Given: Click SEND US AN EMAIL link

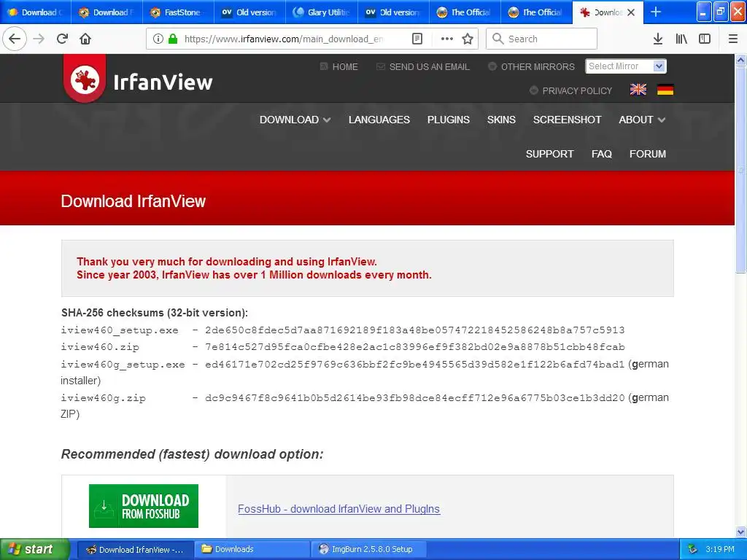Looking at the screenshot, I should click(x=423, y=66).
